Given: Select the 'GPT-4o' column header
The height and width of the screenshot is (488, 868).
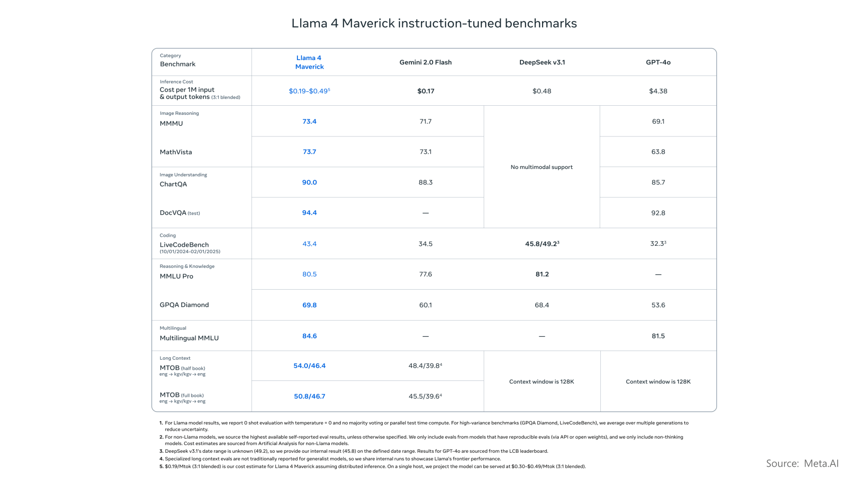Looking at the screenshot, I should coord(658,62).
